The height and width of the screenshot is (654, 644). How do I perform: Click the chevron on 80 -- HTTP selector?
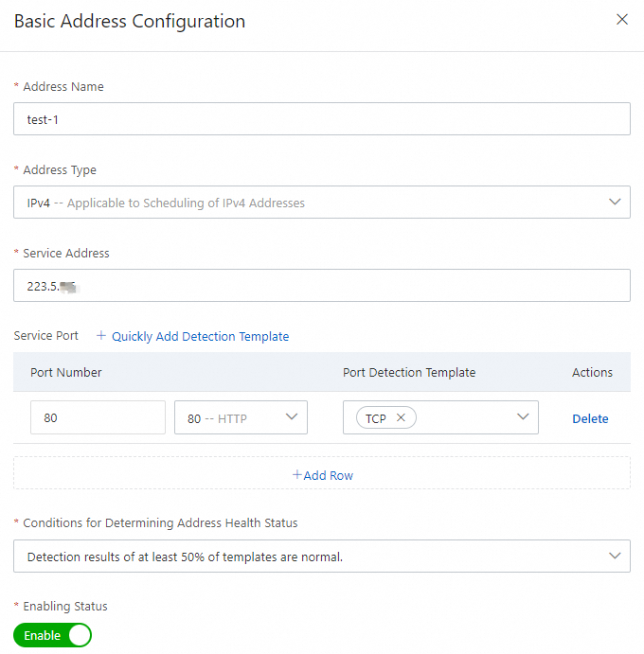point(292,417)
